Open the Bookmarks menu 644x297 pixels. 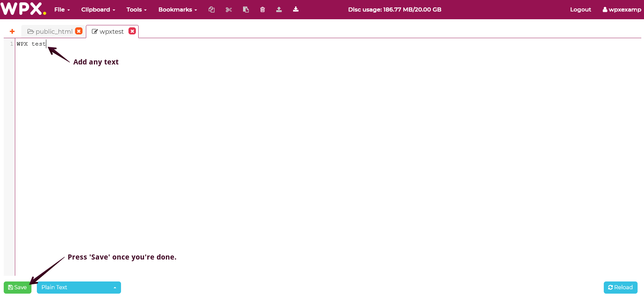[177, 9]
